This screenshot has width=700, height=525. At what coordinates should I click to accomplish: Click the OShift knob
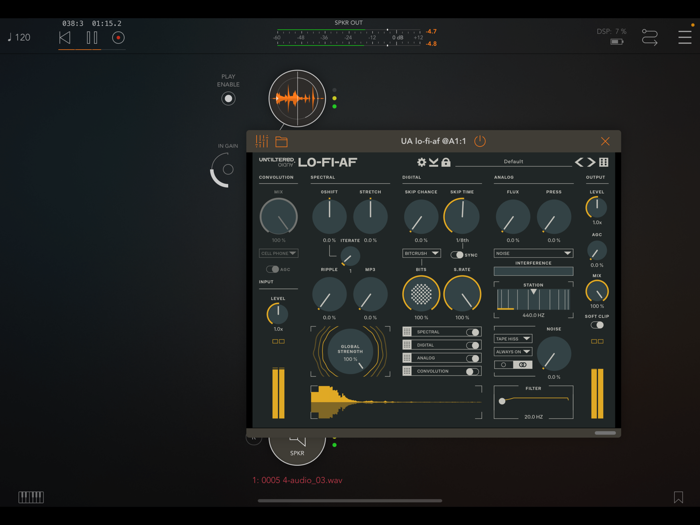[x=329, y=217]
